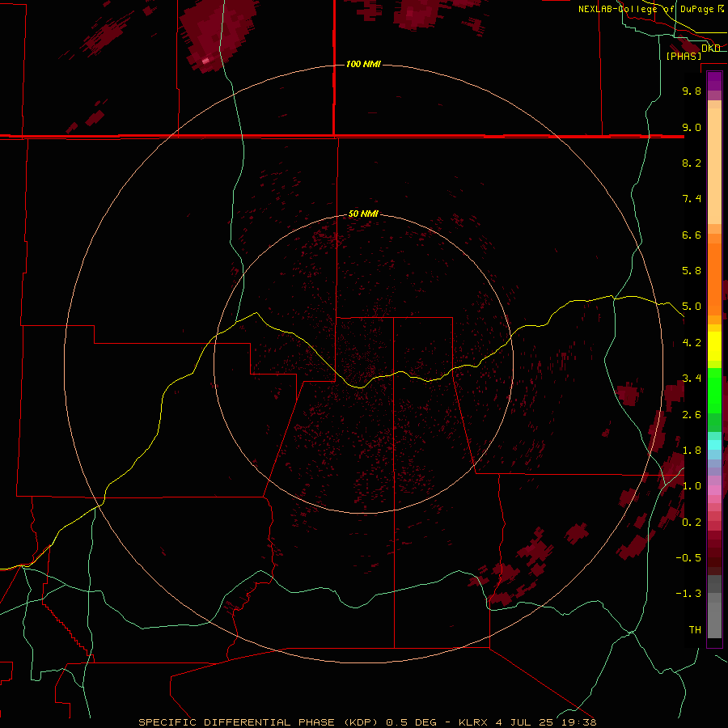Select the 9.8 value on the color scale
This screenshot has height=728, width=728.
[x=692, y=91]
